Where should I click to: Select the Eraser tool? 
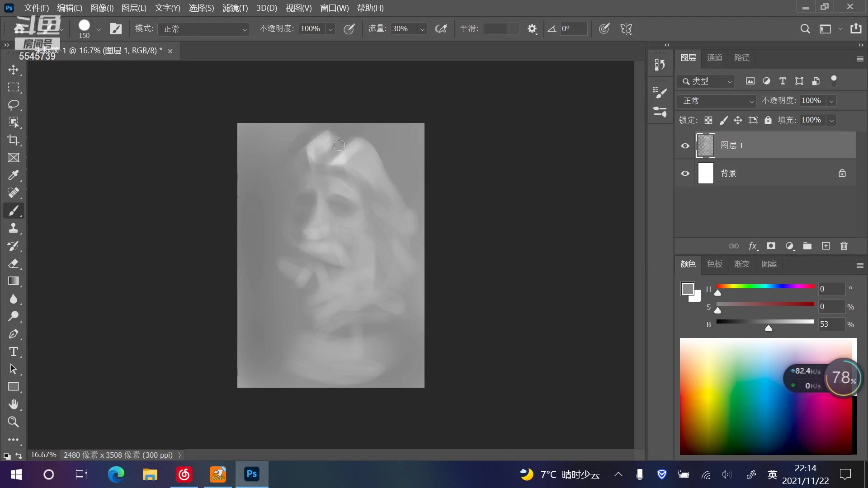(14, 263)
